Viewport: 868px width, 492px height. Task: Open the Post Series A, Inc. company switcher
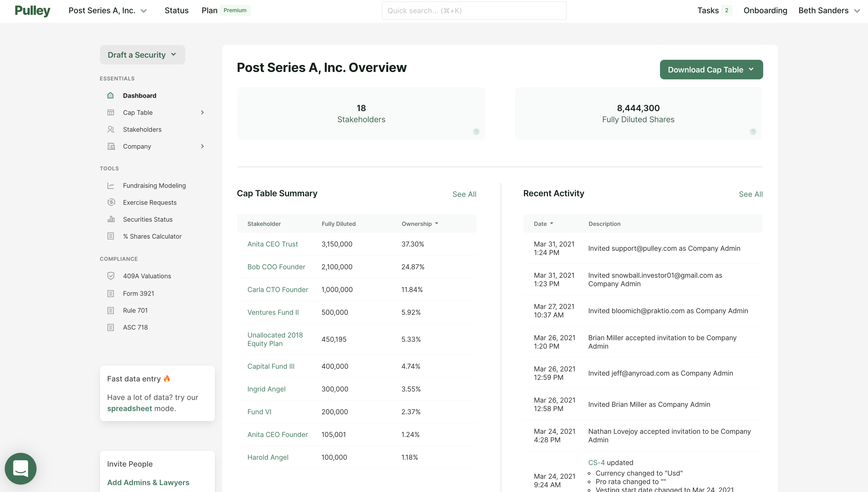107,11
